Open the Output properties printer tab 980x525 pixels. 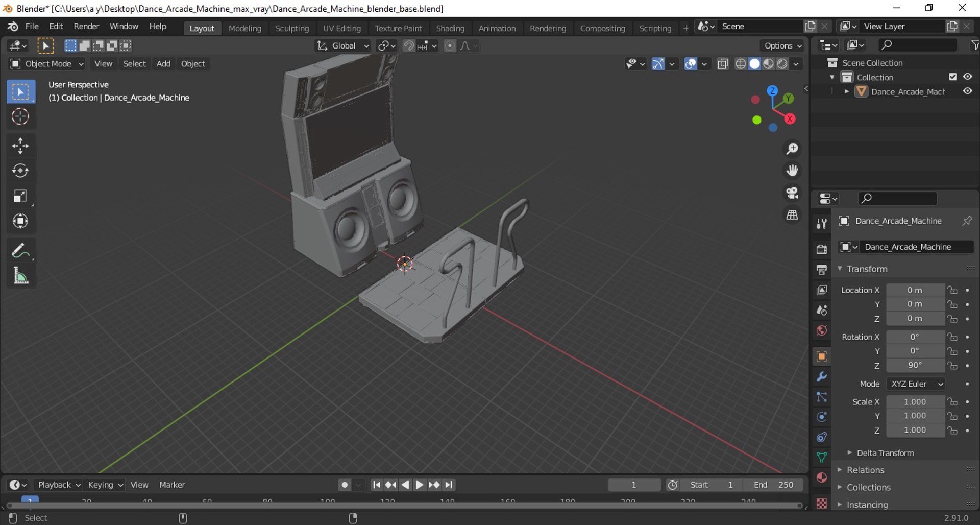click(x=821, y=270)
